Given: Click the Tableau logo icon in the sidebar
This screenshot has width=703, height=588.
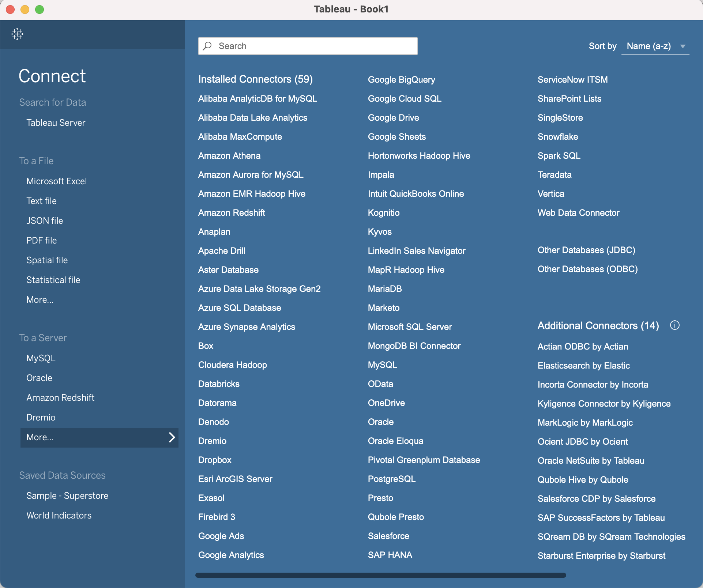Looking at the screenshot, I should [x=17, y=34].
